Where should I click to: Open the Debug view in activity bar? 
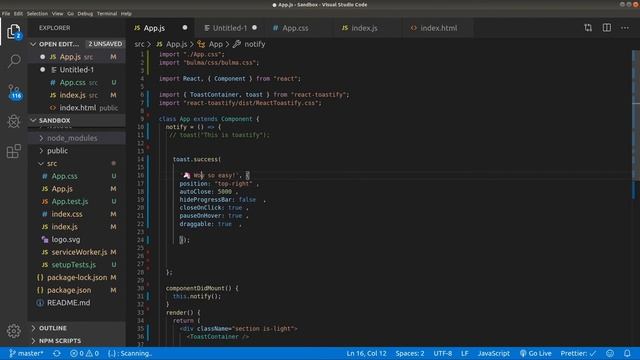click(x=14, y=121)
